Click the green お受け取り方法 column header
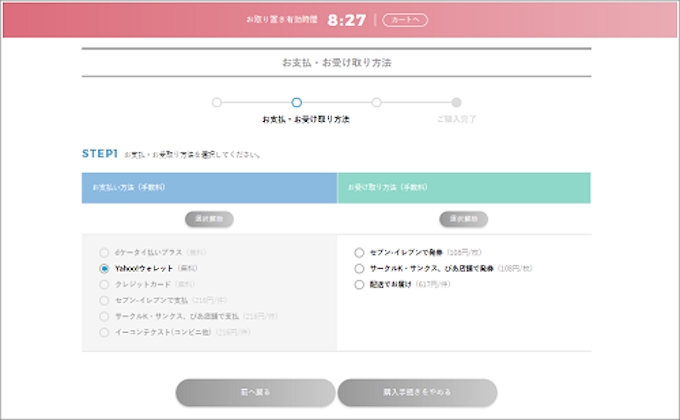Viewport: 680px width, 420px height. [464, 187]
